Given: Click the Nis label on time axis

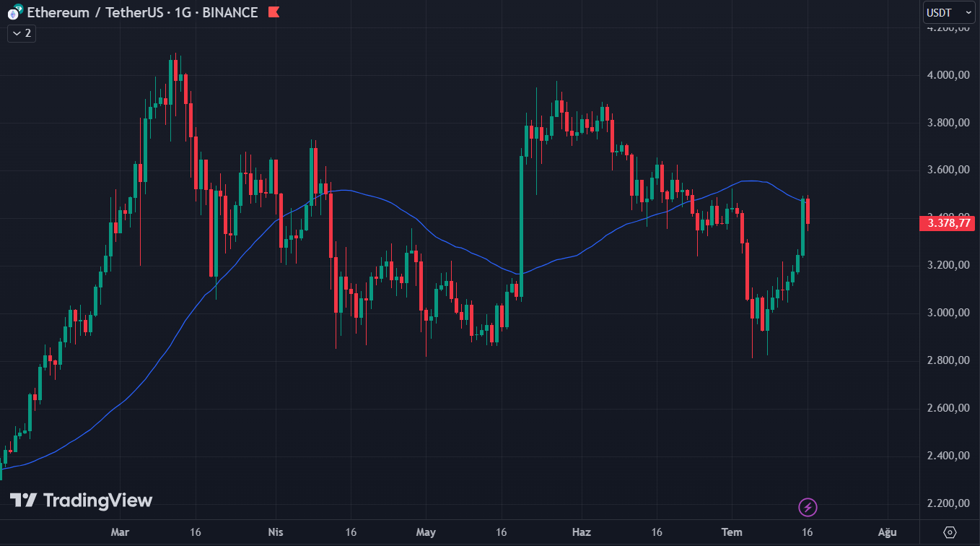Looking at the screenshot, I should coord(275,532).
